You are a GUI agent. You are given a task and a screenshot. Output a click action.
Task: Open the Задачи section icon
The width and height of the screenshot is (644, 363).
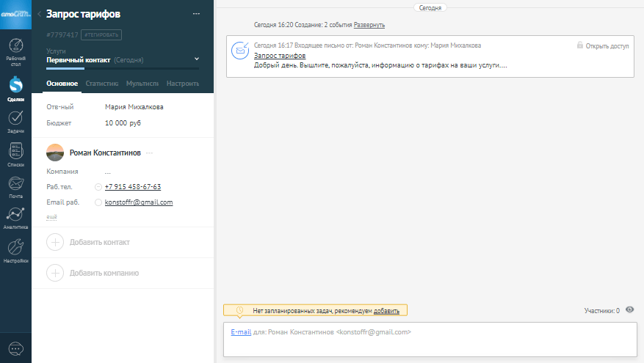pyautogui.click(x=15, y=120)
